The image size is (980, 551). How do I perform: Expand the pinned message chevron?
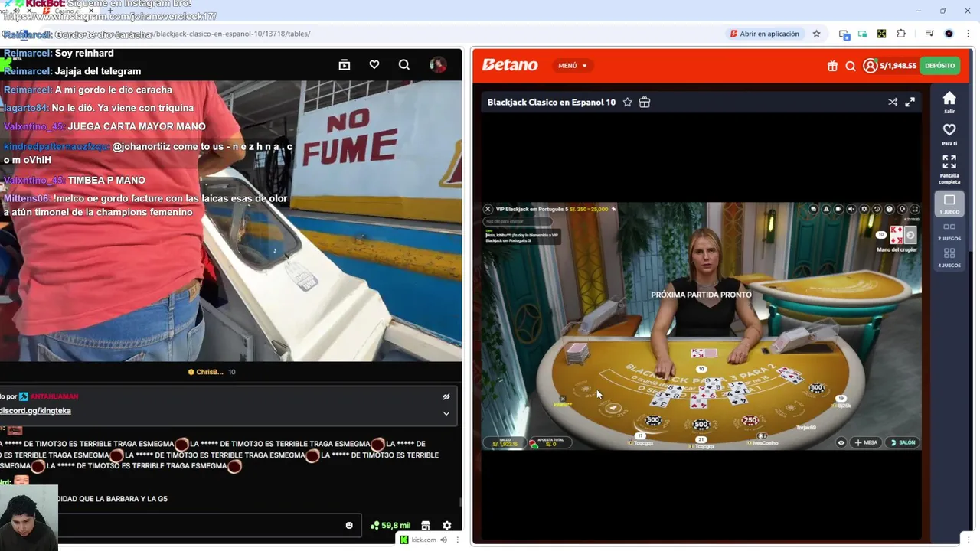[446, 414]
